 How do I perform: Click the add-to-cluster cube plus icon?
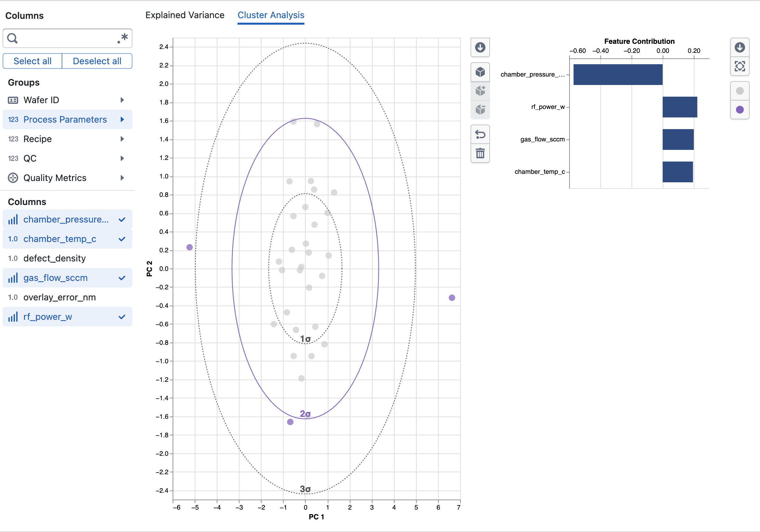pyautogui.click(x=480, y=91)
